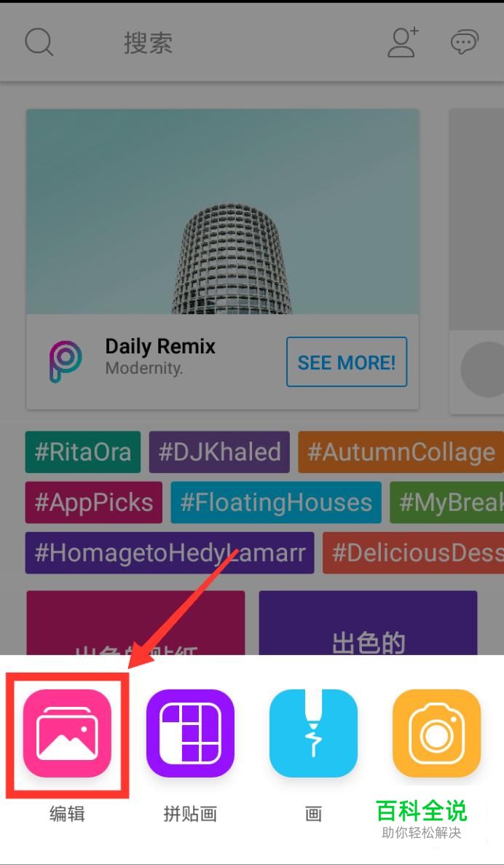Viewport: 504px width, 865px height.
Task: Open the Daily Remix tower image
Action: click(x=223, y=211)
